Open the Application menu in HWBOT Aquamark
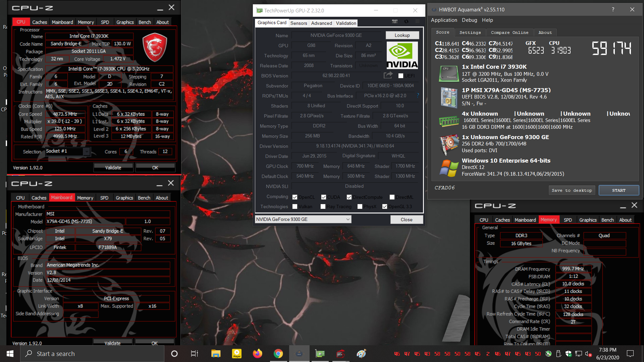 [444, 20]
